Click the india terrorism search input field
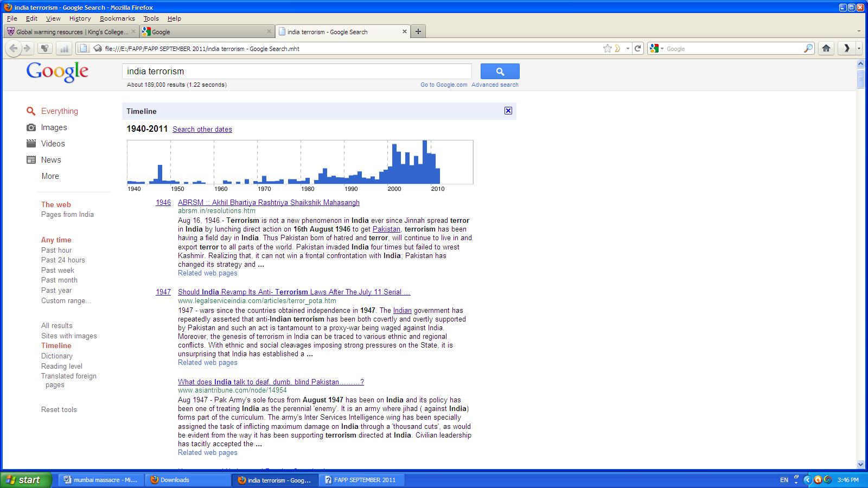This screenshot has height=488, width=868. click(297, 71)
